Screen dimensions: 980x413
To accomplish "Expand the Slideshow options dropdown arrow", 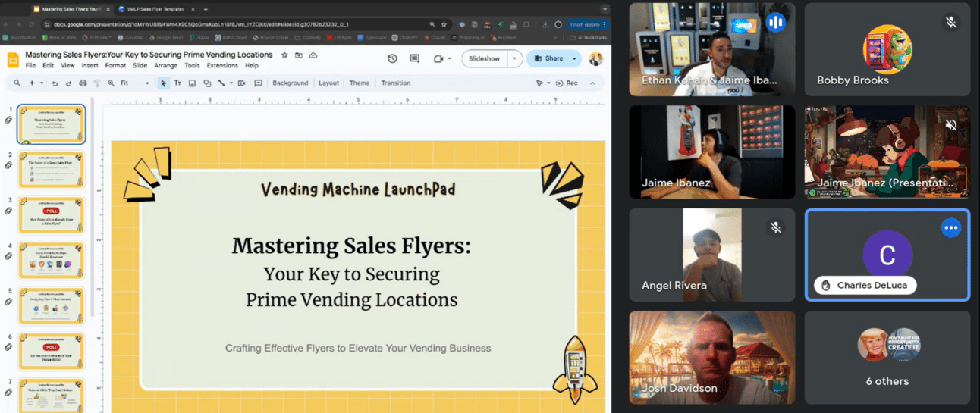I will click(x=515, y=58).
